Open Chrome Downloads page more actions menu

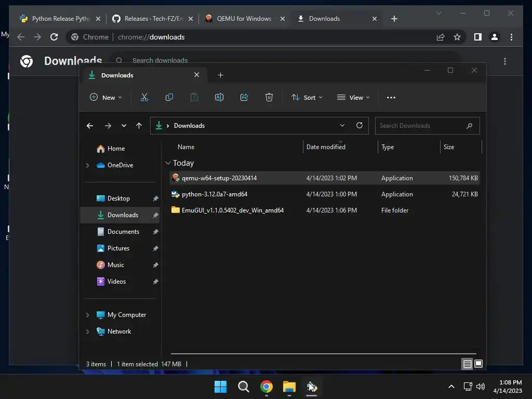[x=505, y=61]
